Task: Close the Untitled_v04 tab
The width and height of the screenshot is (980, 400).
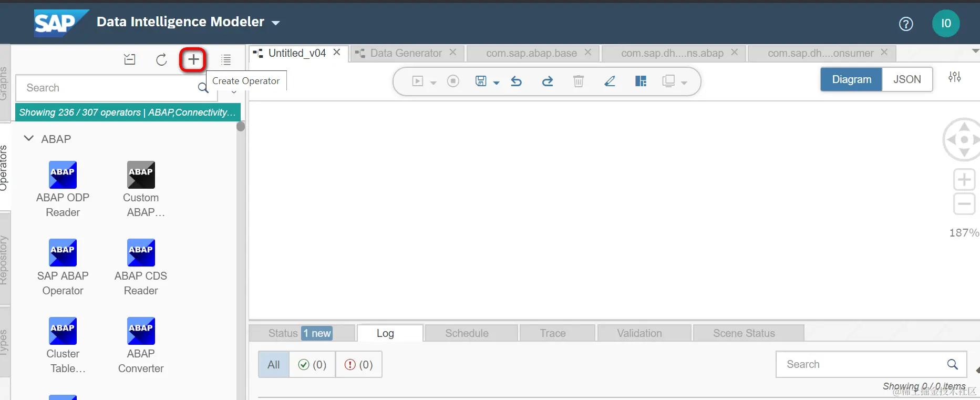Action: [337, 52]
